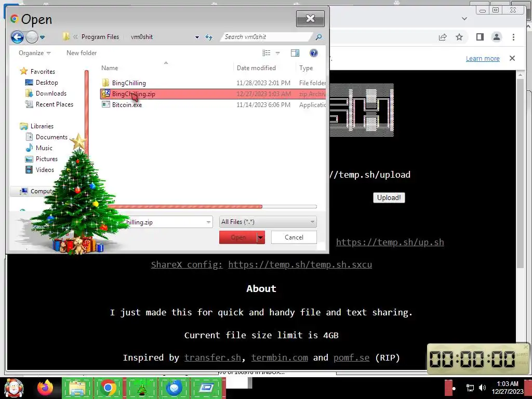
Task: Click the volume speaker tray icon
Action: (482, 388)
